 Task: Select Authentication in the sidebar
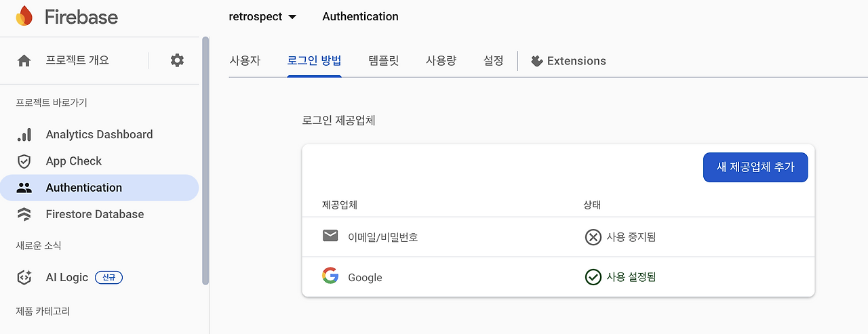coord(99,188)
